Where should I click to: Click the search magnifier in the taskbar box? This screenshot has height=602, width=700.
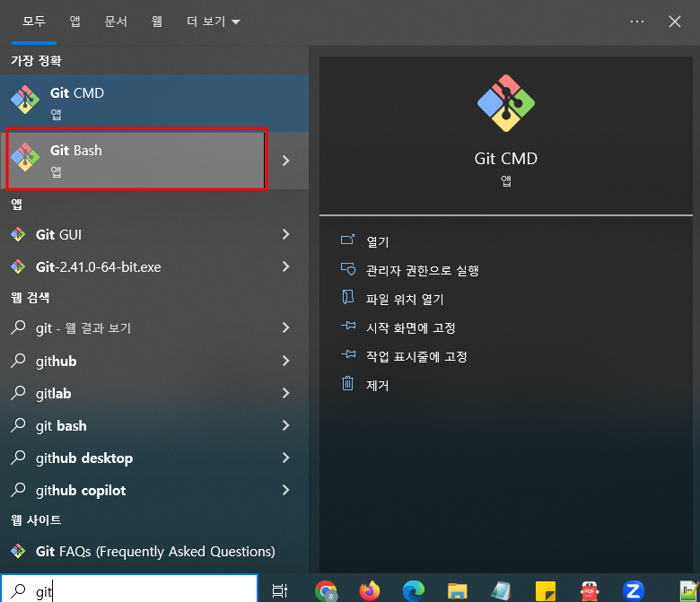18,590
